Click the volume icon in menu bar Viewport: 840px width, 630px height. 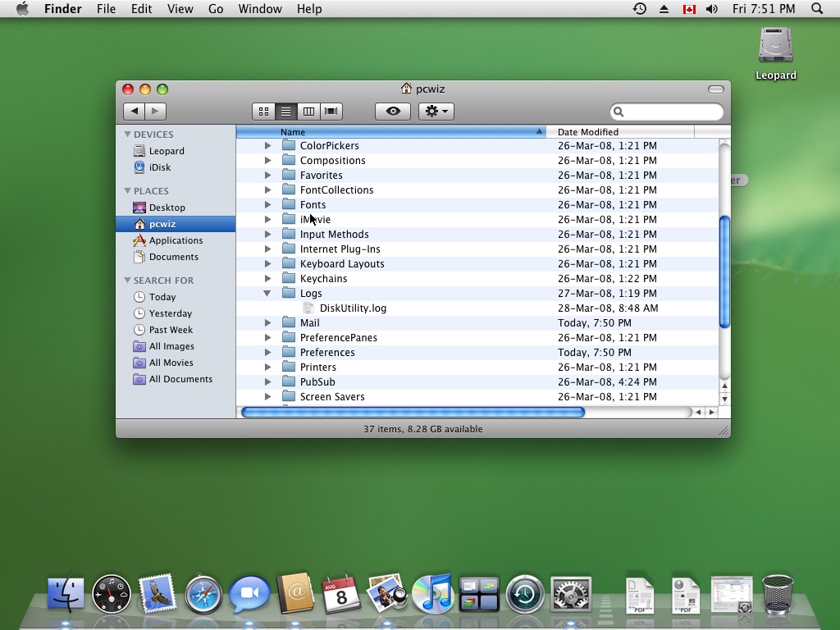click(x=712, y=8)
